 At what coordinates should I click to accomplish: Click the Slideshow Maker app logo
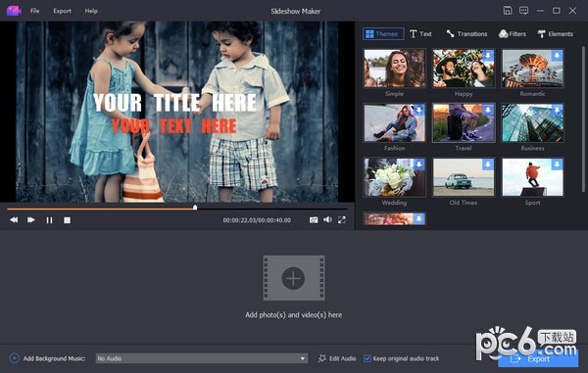[14, 11]
